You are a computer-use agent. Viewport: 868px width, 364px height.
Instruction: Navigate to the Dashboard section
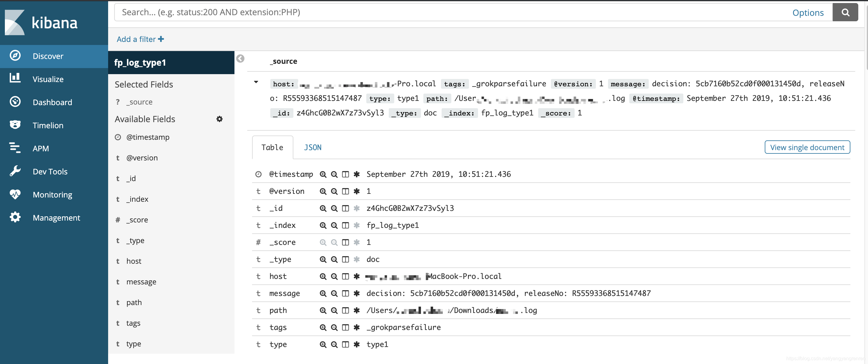(x=52, y=101)
